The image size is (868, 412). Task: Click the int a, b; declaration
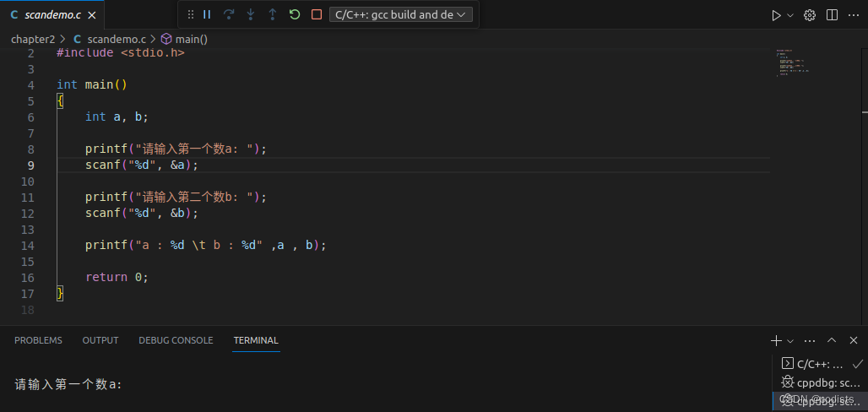117,117
